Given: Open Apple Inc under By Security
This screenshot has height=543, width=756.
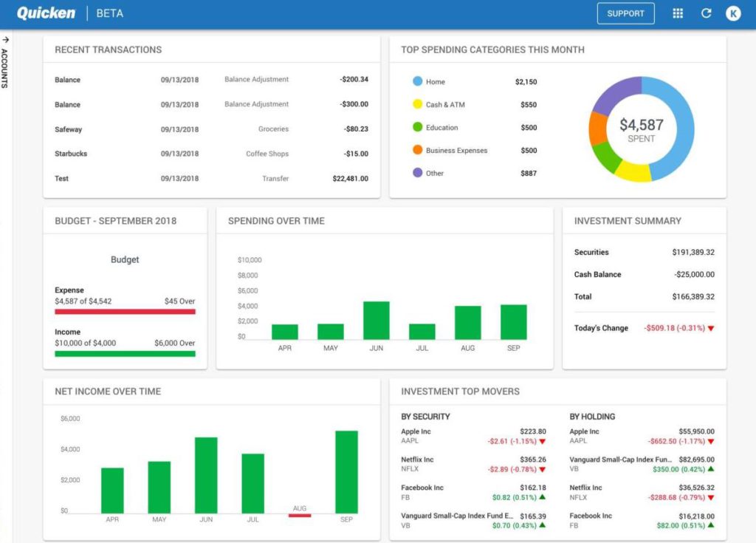Looking at the screenshot, I should (x=416, y=431).
